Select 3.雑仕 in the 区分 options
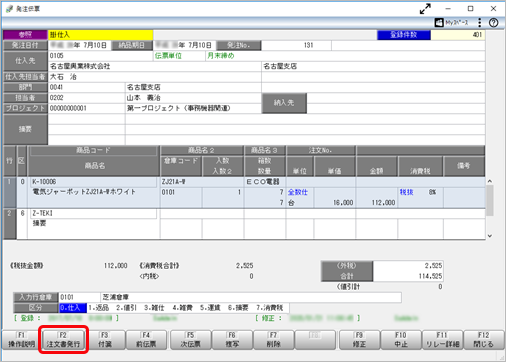 (x=154, y=308)
